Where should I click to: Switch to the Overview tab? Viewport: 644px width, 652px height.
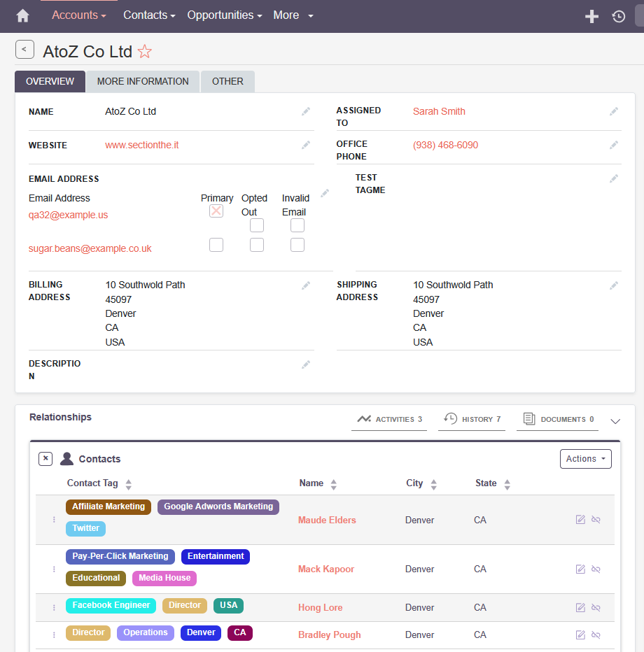(x=50, y=81)
